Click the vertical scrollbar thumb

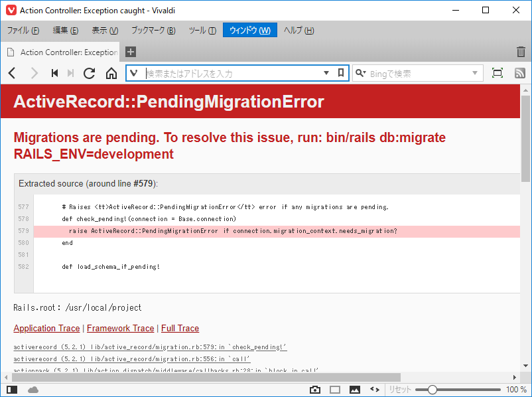coord(526,139)
